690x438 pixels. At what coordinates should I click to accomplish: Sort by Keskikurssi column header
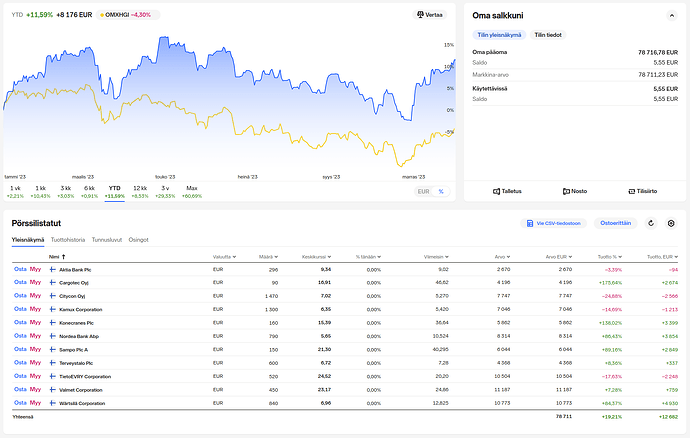click(316, 257)
